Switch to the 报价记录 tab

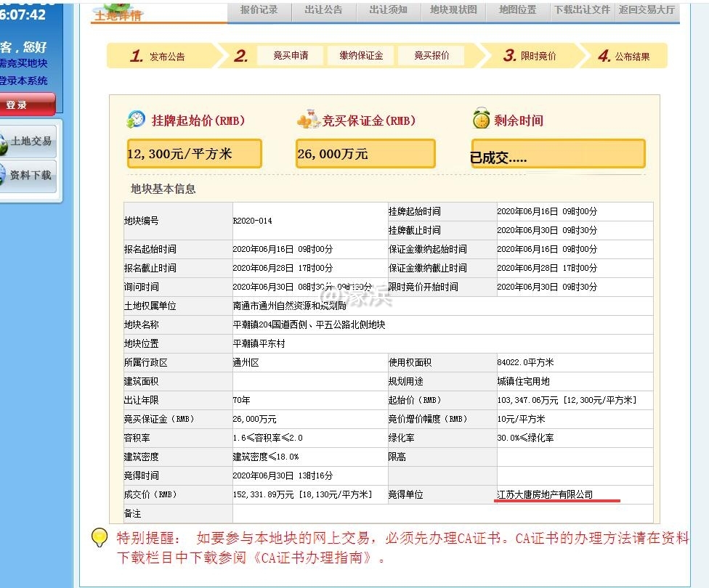pyautogui.click(x=259, y=11)
